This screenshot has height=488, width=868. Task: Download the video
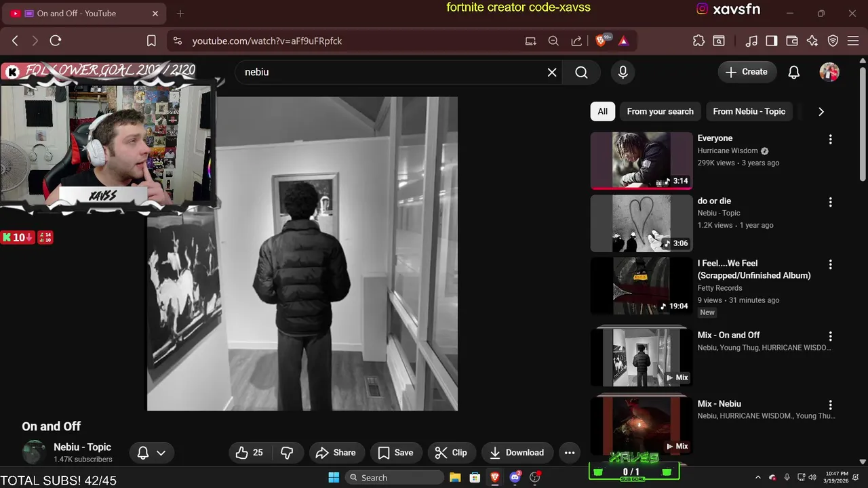click(x=517, y=453)
